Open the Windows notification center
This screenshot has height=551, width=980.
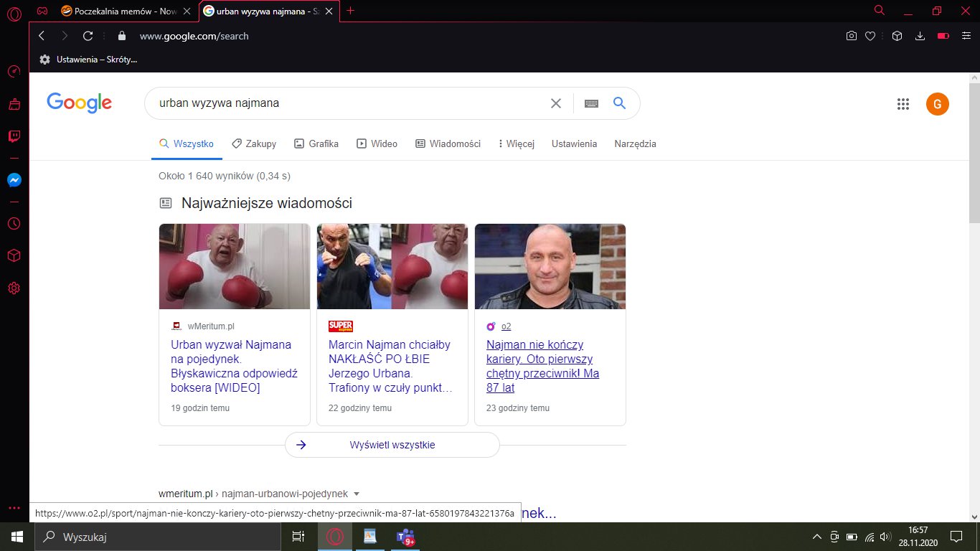[956, 536]
